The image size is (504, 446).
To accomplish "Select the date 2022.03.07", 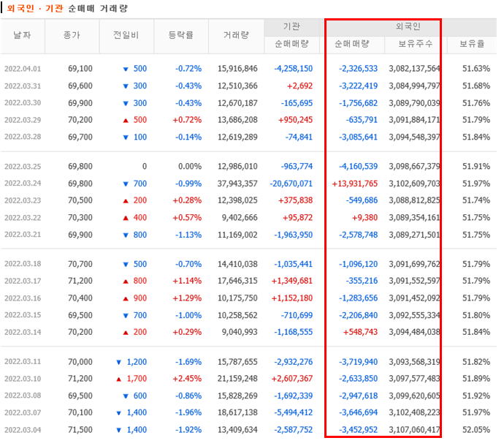I will (x=23, y=412).
